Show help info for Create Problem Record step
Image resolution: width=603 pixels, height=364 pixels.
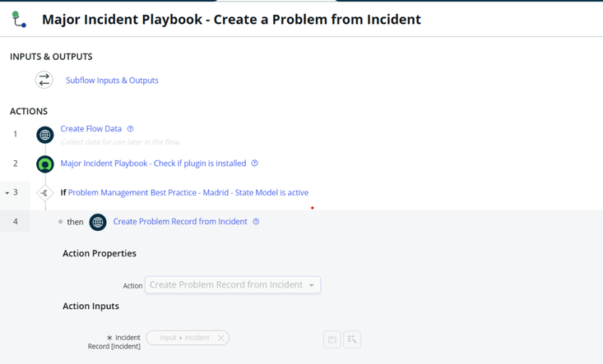coord(256,222)
